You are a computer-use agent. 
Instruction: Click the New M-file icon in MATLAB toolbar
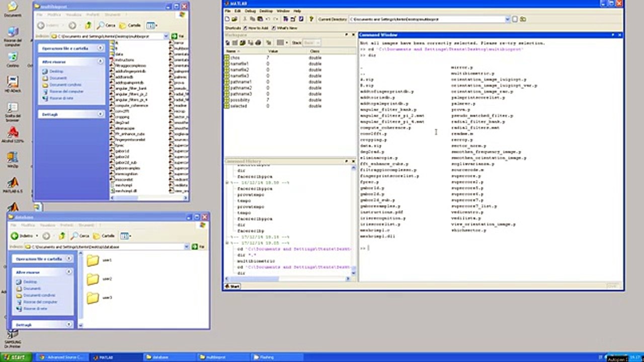coord(227,19)
